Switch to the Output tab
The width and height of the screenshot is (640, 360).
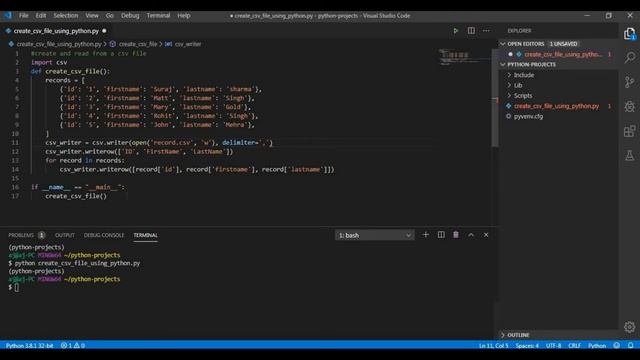[64, 235]
